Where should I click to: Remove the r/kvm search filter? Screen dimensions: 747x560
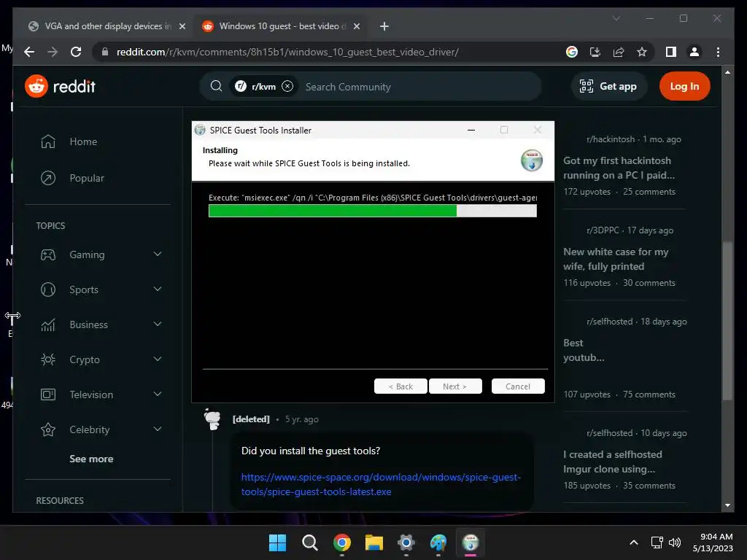coord(287,86)
